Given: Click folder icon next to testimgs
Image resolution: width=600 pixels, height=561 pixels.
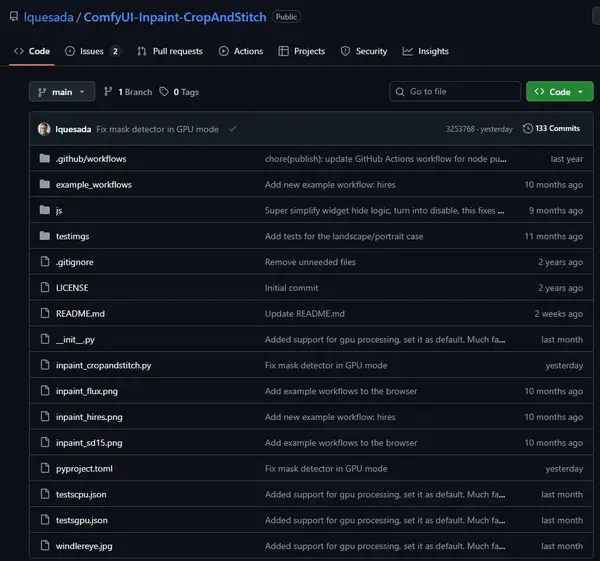Looking at the screenshot, I should click(x=45, y=236).
